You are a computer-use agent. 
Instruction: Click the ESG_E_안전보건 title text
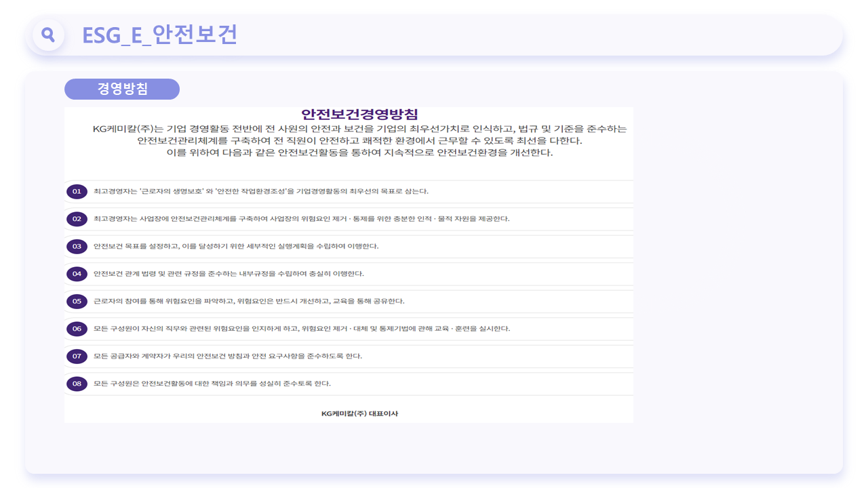pyautogui.click(x=160, y=35)
